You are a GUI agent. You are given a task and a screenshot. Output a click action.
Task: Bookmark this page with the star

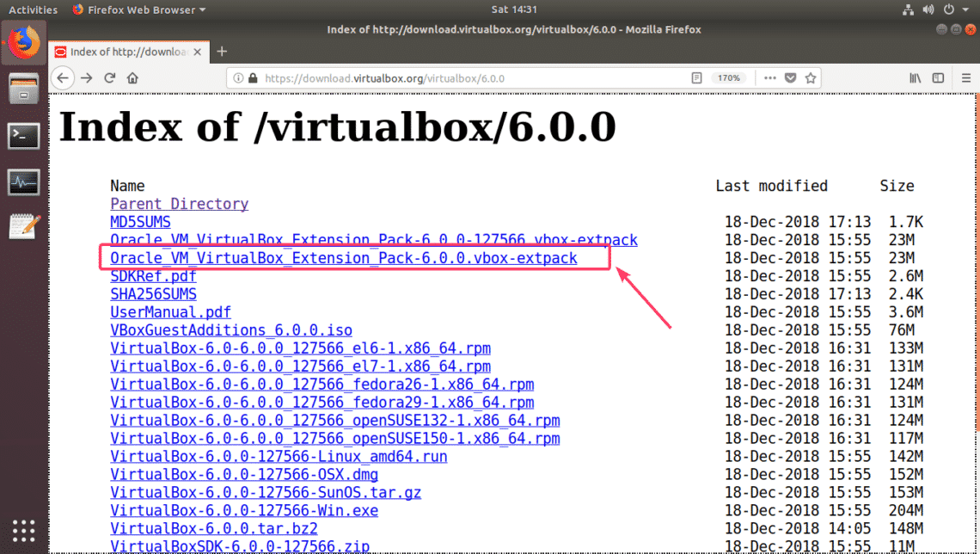(811, 78)
